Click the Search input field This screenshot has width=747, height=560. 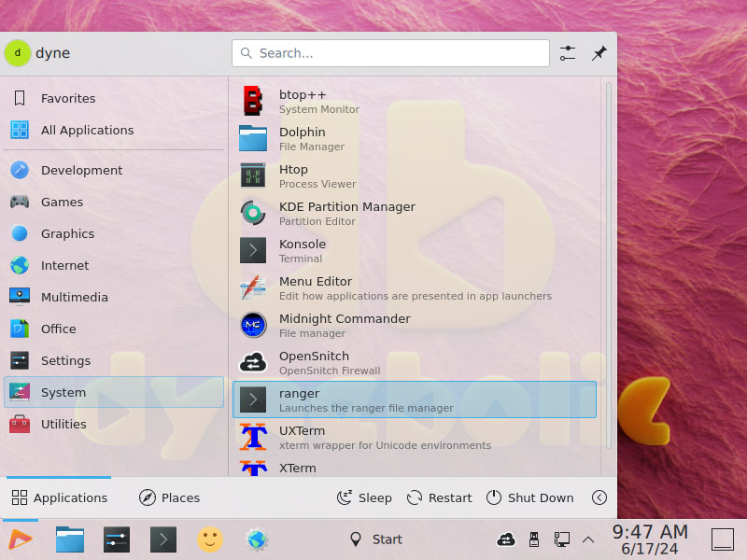[390, 53]
